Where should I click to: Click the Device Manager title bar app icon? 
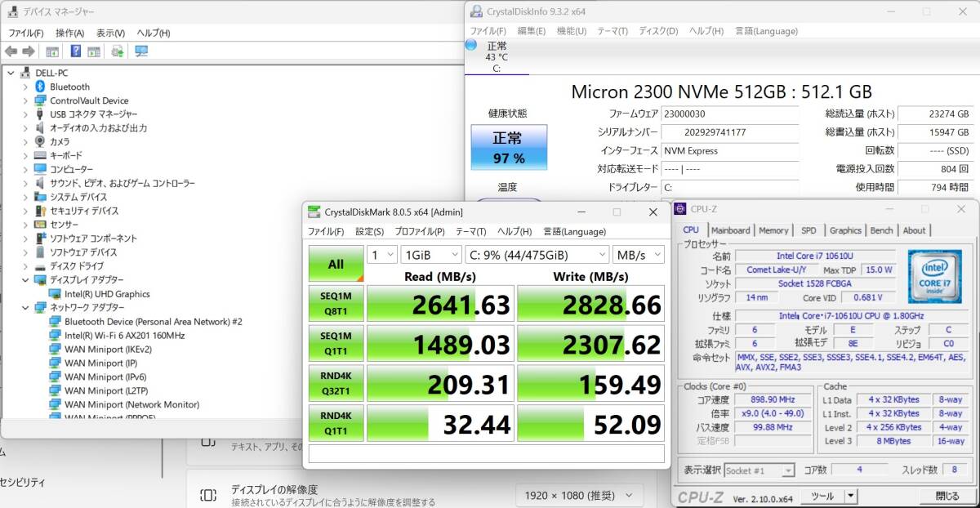12,11
